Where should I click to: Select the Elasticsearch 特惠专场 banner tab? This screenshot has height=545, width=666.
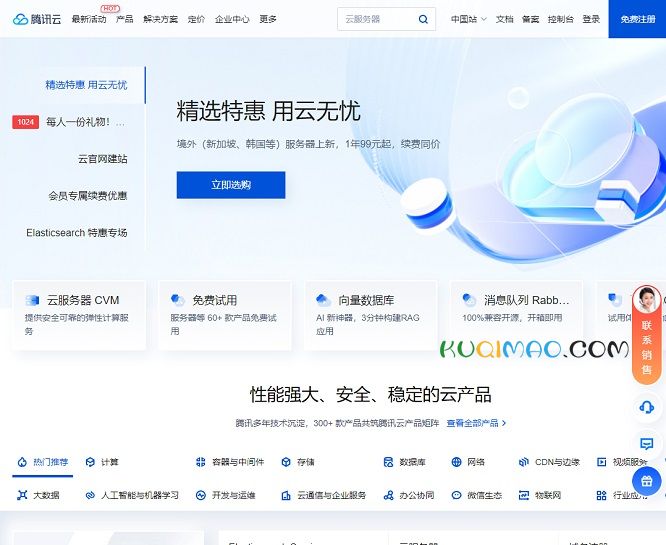[x=77, y=233]
